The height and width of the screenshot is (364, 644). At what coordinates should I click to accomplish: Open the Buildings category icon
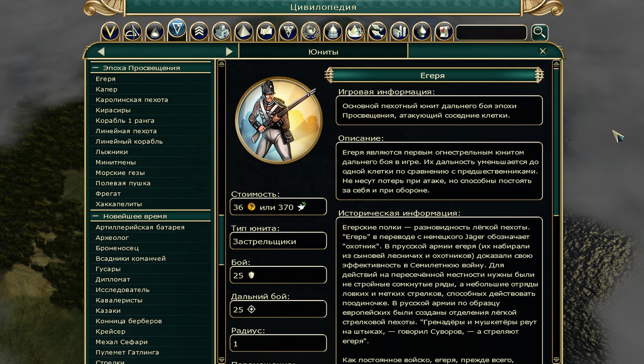point(221,32)
